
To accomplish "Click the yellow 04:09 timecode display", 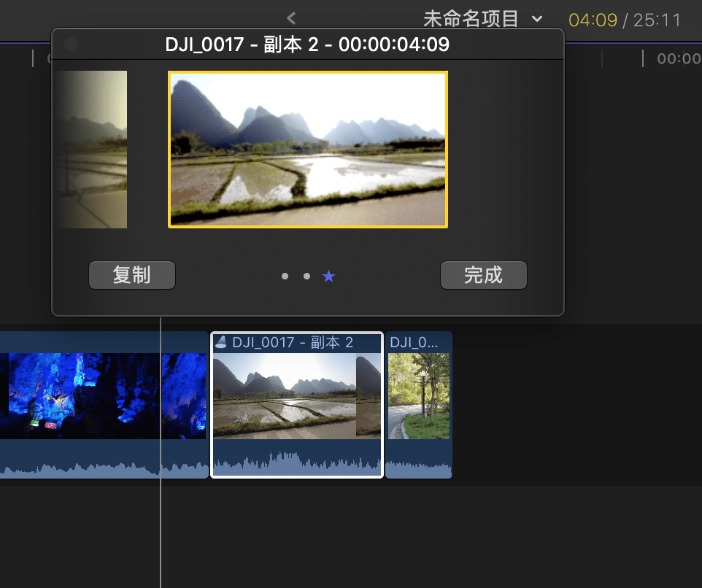I will 593,20.
